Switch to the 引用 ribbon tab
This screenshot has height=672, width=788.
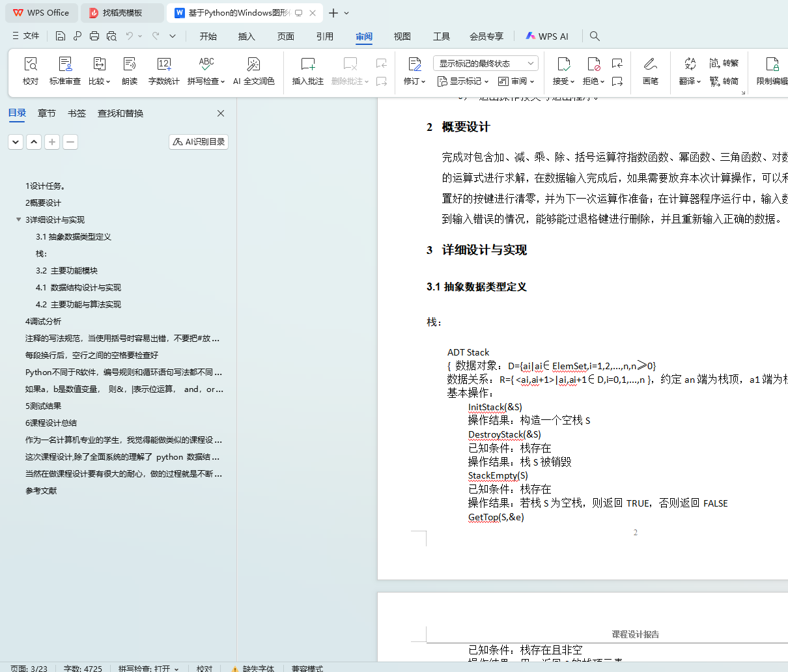(325, 36)
